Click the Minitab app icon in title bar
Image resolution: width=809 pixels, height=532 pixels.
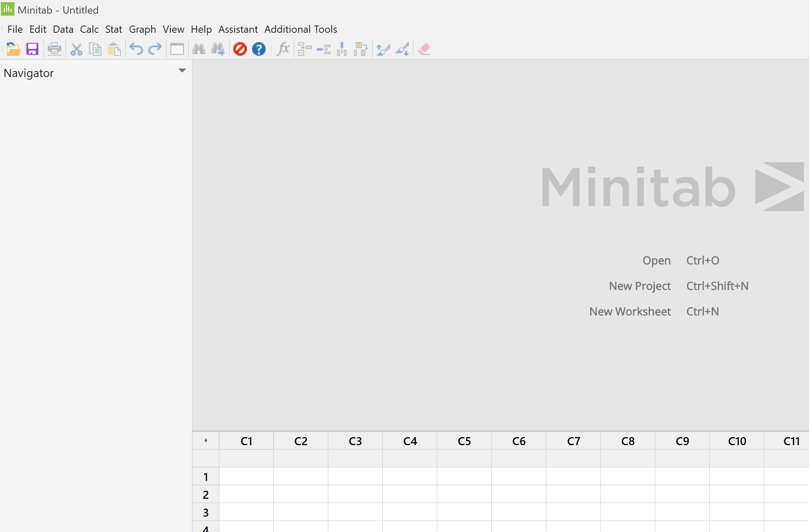8,9
